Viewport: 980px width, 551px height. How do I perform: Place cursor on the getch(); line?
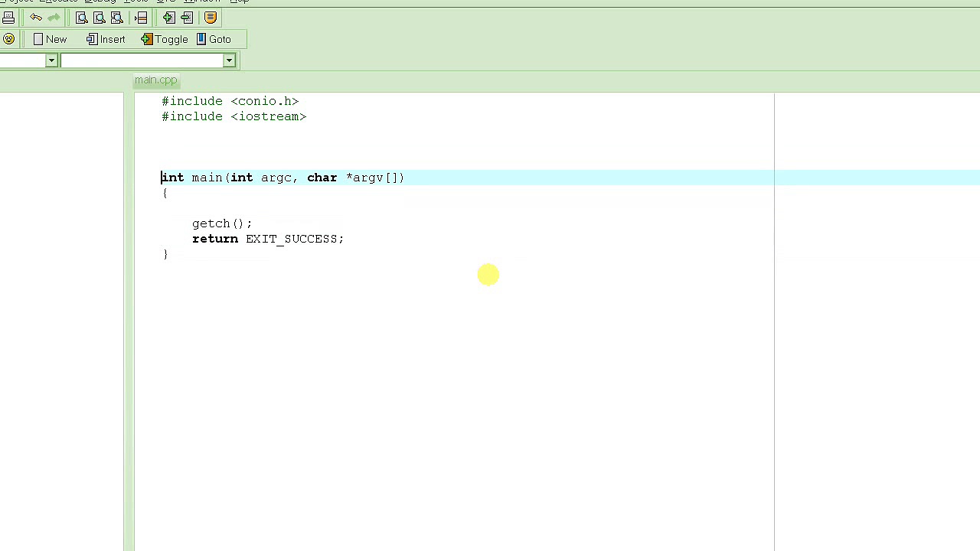[x=222, y=223]
